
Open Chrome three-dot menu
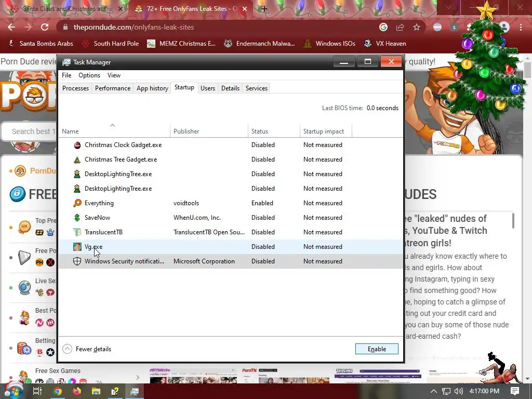(521, 27)
